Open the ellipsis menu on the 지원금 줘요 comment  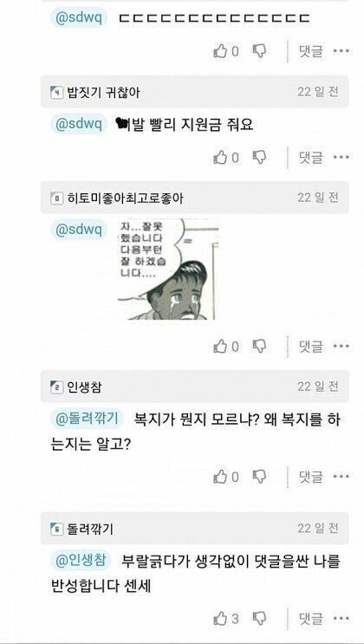(341, 157)
